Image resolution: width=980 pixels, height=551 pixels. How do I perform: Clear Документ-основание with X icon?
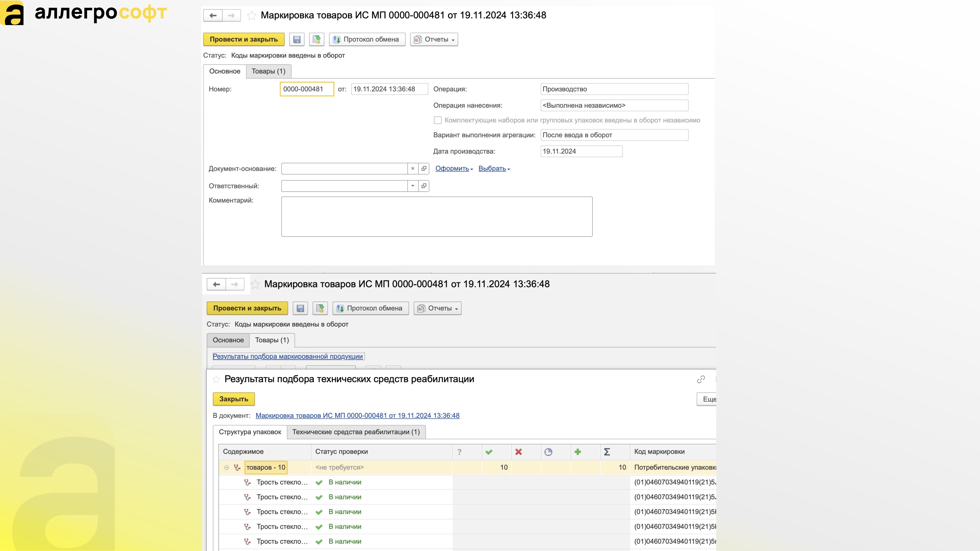413,169
